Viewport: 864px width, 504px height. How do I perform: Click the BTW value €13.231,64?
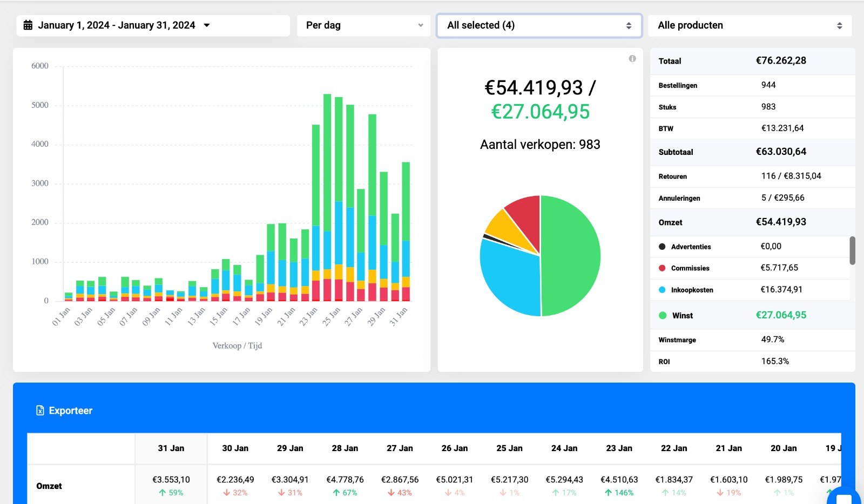click(782, 128)
